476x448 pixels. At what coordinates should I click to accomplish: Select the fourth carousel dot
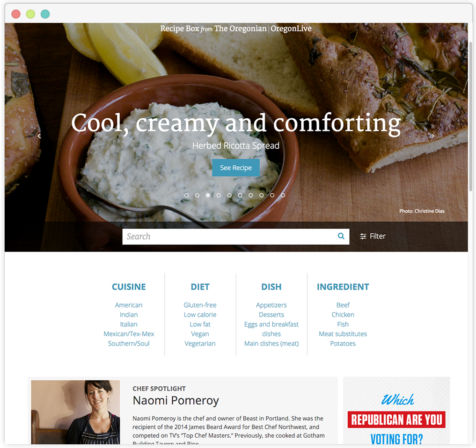click(219, 195)
